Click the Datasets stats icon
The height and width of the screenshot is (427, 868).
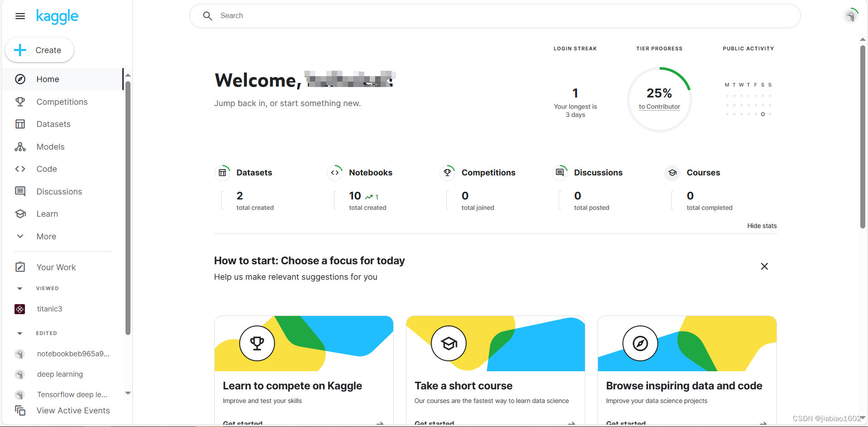coord(222,173)
